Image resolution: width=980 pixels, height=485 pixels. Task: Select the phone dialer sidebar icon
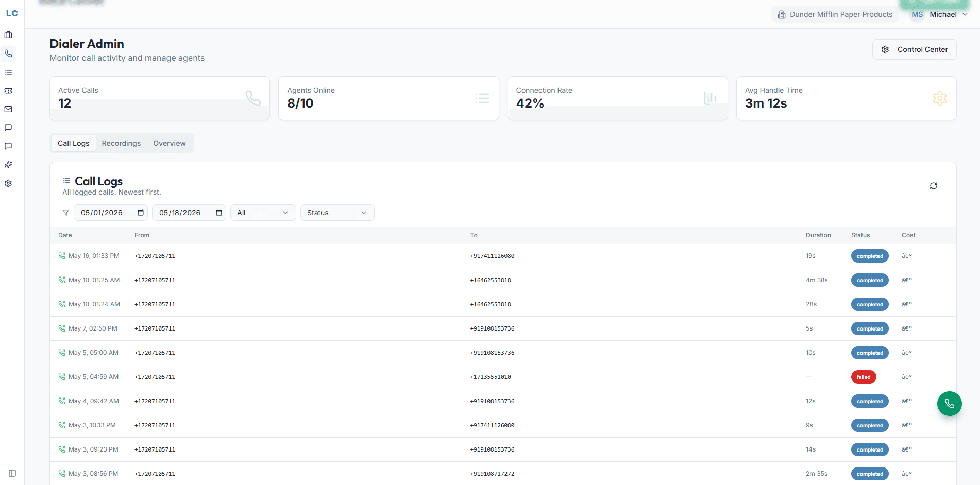pyautogui.click(x=8, y=54)
